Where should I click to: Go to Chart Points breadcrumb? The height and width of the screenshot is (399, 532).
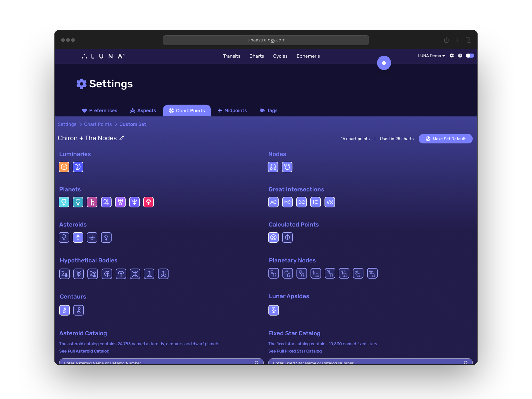98,124
